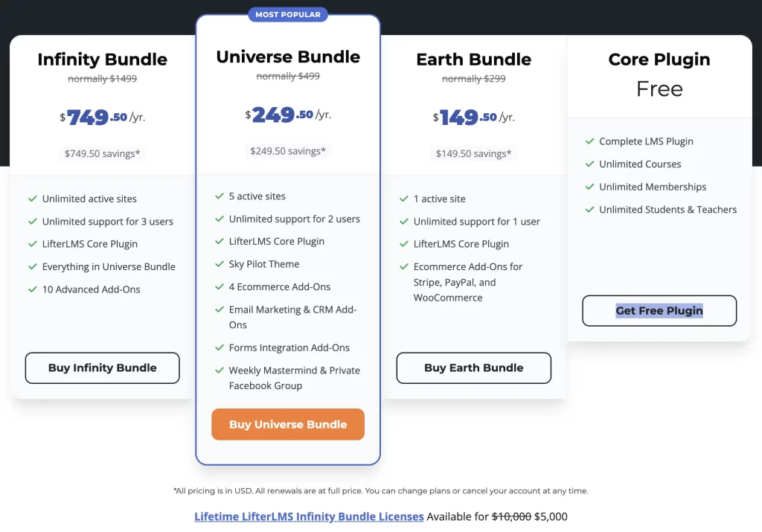The image size is (762, 532).
Task: Click the checkmark beside Unlimited active sites
Action: pyautogui.click(x=33, y=198)
